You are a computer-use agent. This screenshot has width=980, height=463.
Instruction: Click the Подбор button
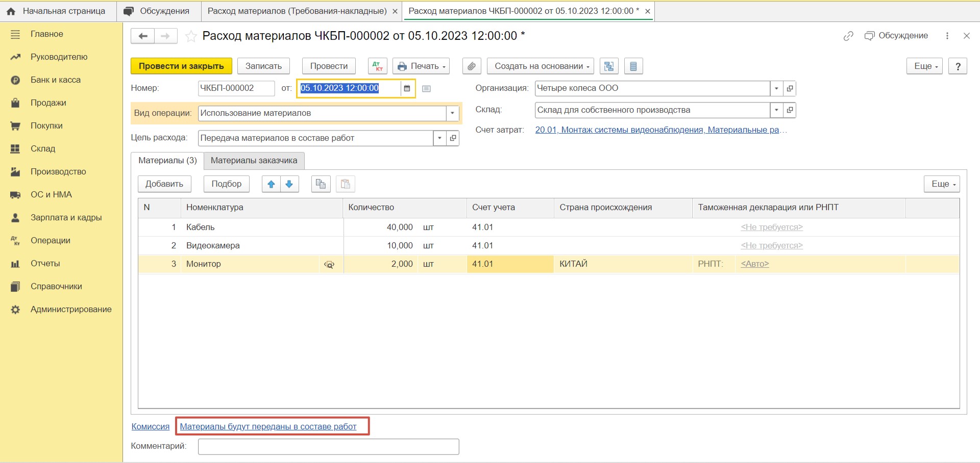click(x=227, y=184)
